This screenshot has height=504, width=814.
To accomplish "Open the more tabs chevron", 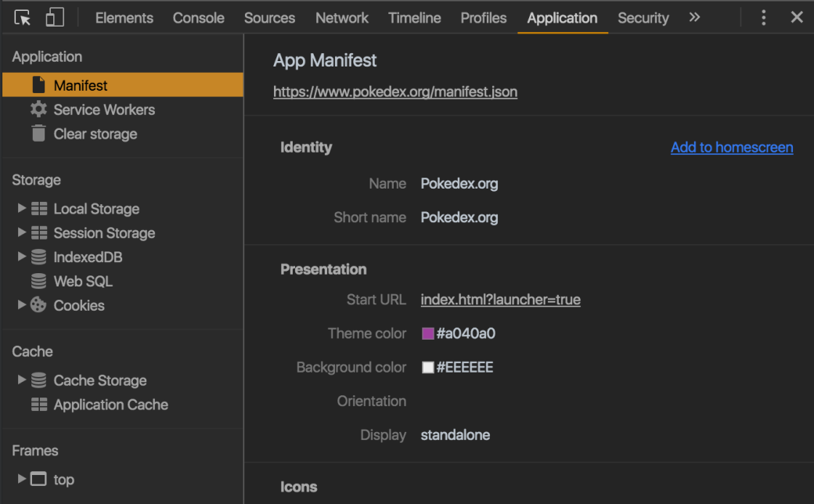I will coord(694,17).
